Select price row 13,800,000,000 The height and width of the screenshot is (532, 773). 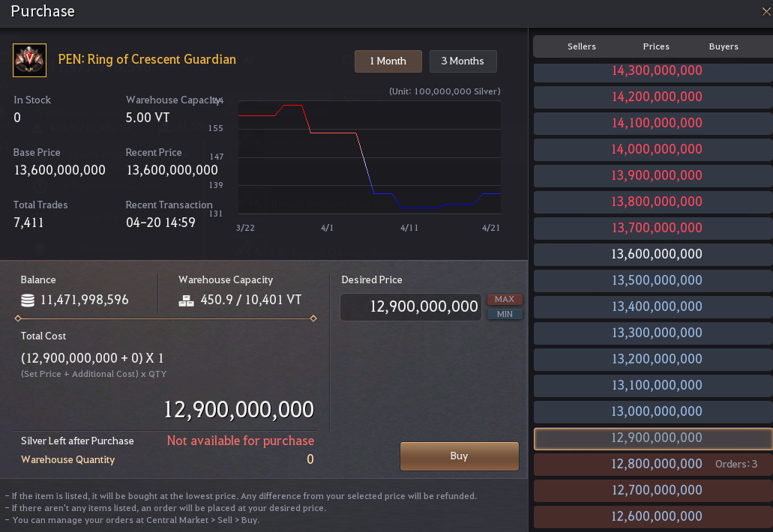point(653,202)
